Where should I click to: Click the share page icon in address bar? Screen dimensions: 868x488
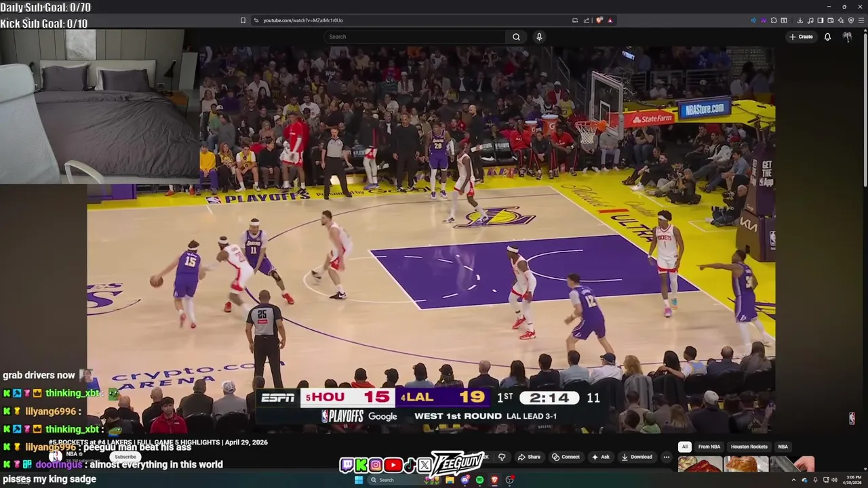pos(587,20)
